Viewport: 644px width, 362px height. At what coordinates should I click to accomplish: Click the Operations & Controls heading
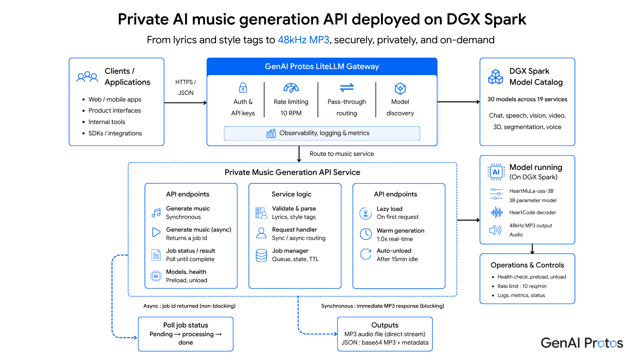click(527, 265)
